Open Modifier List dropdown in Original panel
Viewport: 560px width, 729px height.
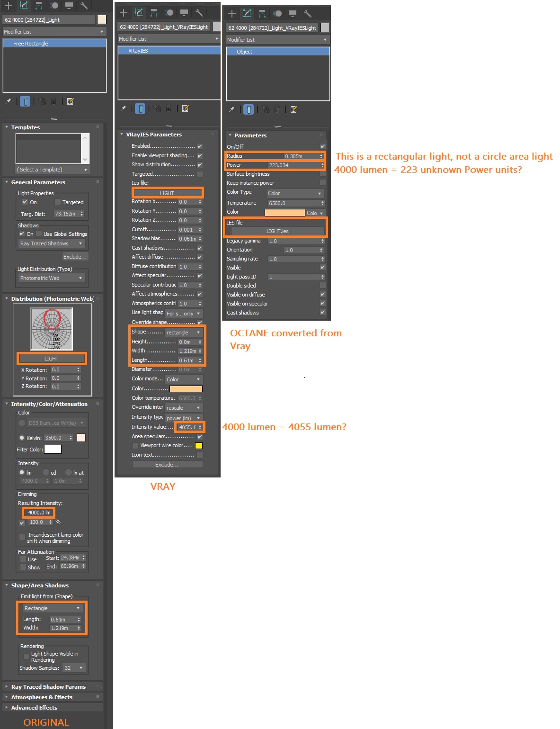54,32
